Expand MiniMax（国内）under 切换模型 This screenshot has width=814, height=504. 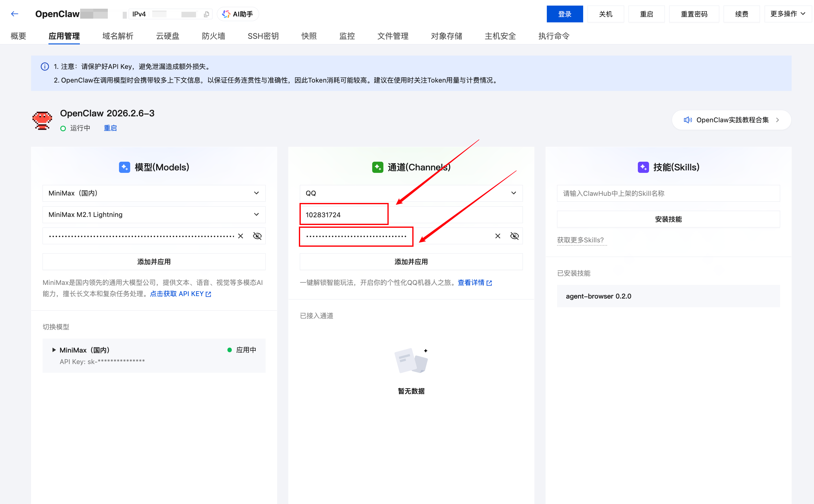[54, 350]
